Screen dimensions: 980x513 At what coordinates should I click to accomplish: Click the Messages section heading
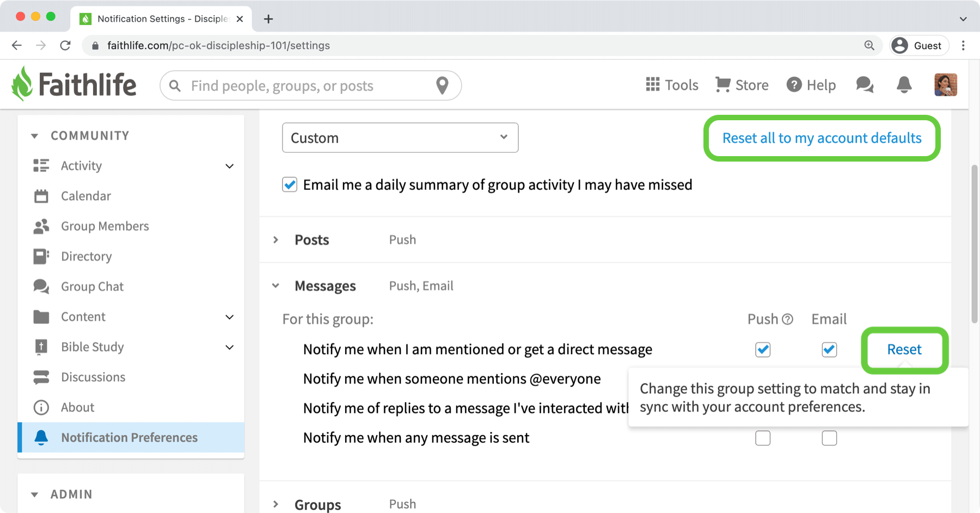point(325,286)
